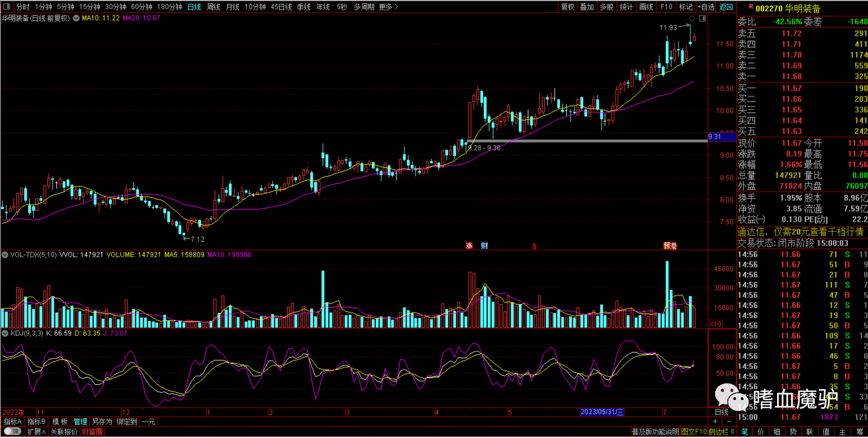Open the 复权 adjustment menu
Screen dimensions: 868x438
click(567, 7)
